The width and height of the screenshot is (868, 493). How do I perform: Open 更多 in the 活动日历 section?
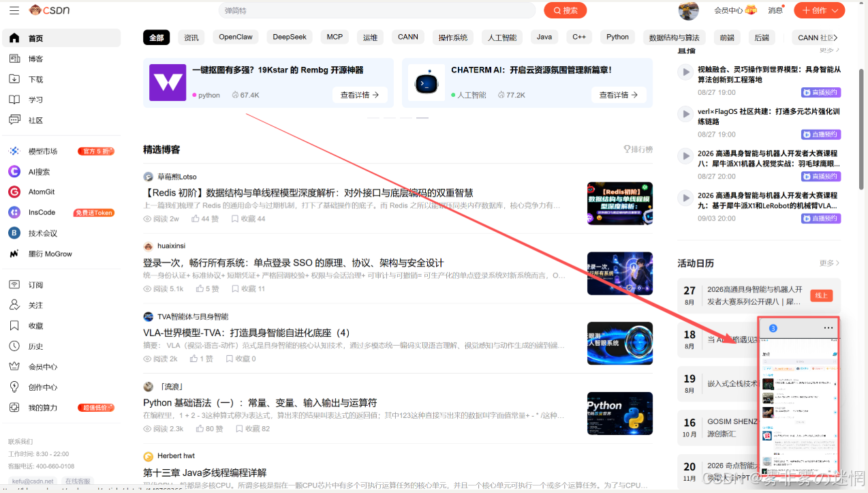[829, 263]
